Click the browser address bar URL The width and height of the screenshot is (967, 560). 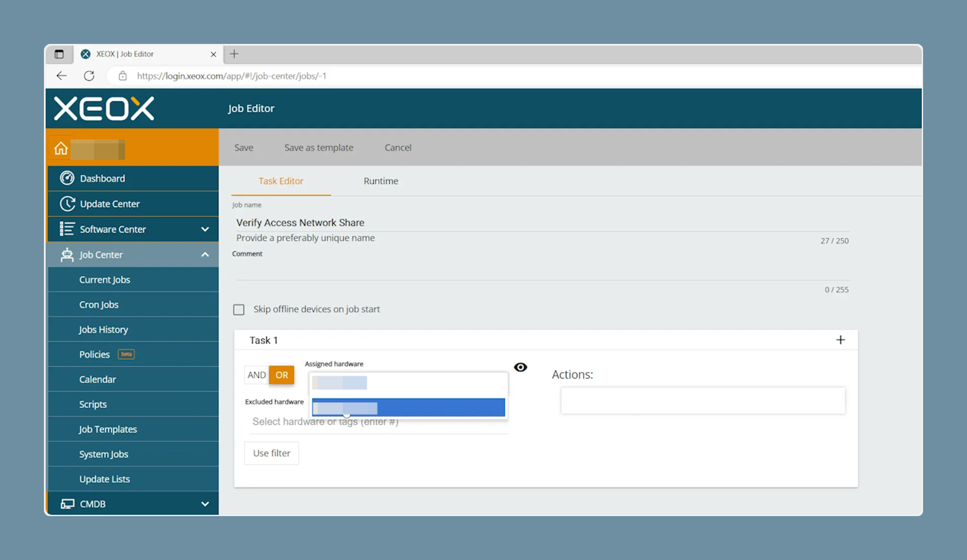[232, 76]
